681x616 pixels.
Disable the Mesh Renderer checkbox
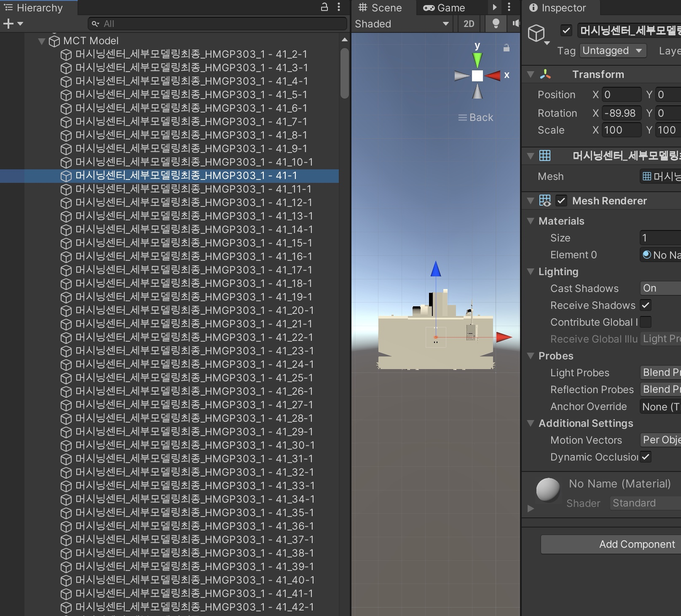561,201
